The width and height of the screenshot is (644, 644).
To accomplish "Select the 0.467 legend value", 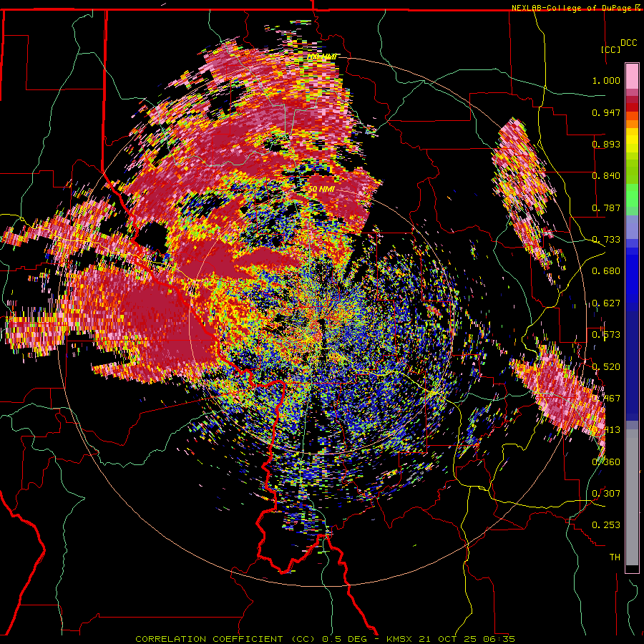I will click(x=606, y=399).
